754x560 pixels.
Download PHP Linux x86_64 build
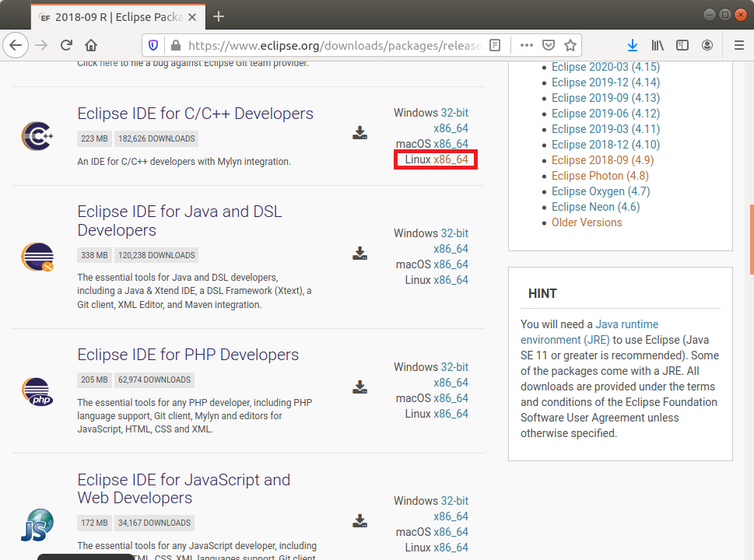(x=451, y=414)
